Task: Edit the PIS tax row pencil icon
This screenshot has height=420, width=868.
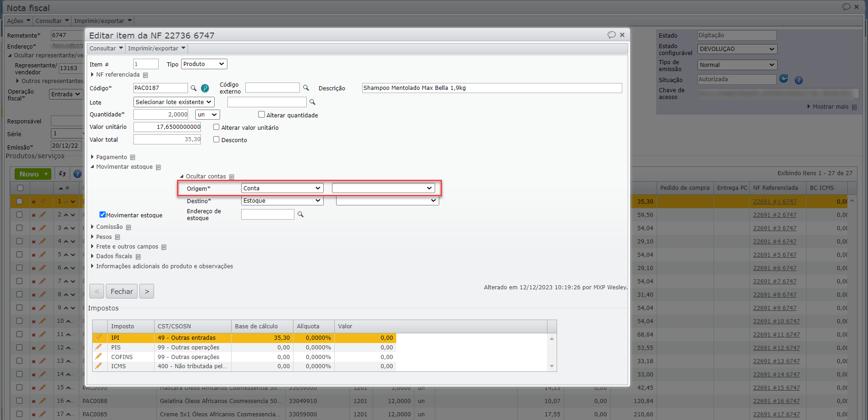Action: [98, 347]
